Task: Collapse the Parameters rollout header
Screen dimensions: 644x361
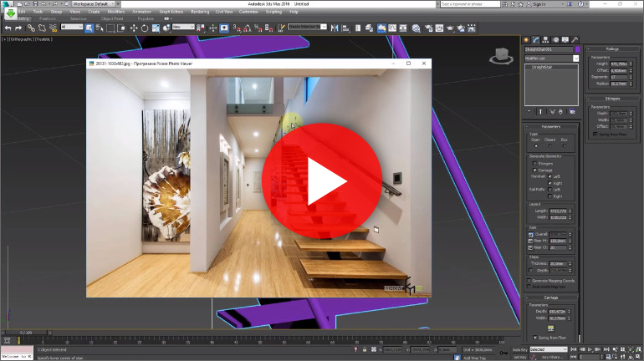Action: (551, 126)
